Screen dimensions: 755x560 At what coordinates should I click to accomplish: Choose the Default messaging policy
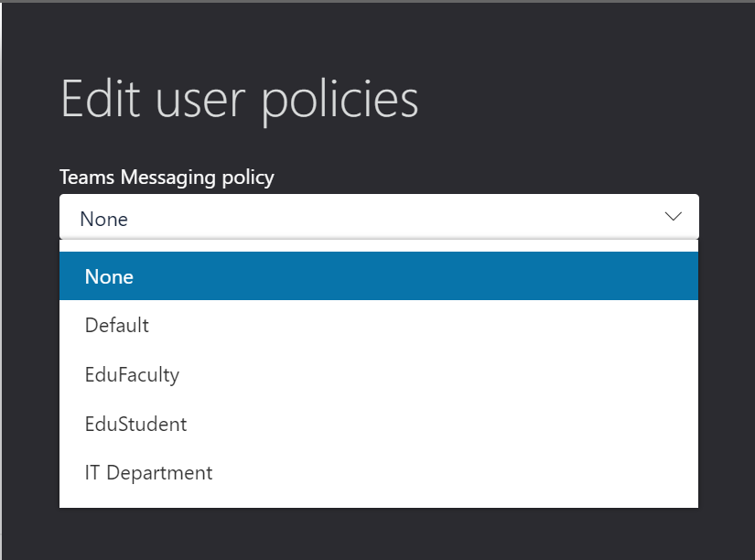[379, 325]
